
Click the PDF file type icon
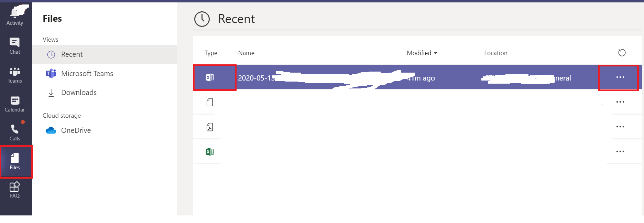click(x=210, y=127)
